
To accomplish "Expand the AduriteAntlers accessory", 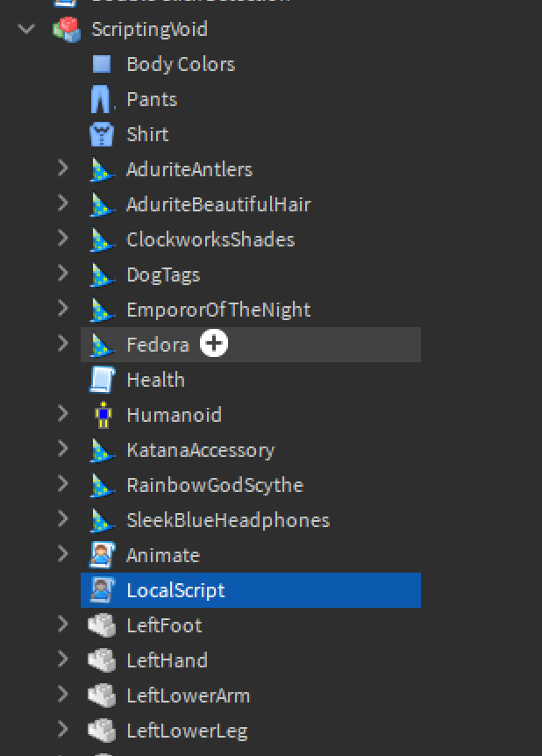I will click(62, 169).
